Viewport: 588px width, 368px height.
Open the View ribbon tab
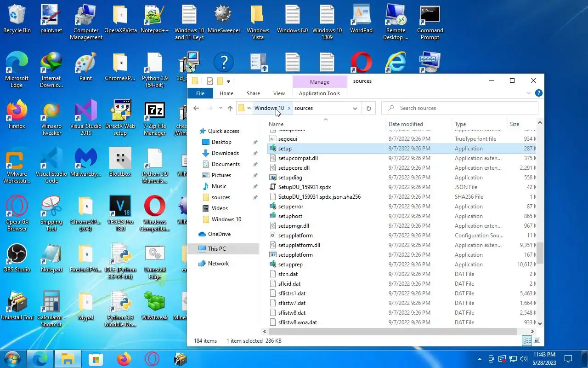tap(279, 93)
